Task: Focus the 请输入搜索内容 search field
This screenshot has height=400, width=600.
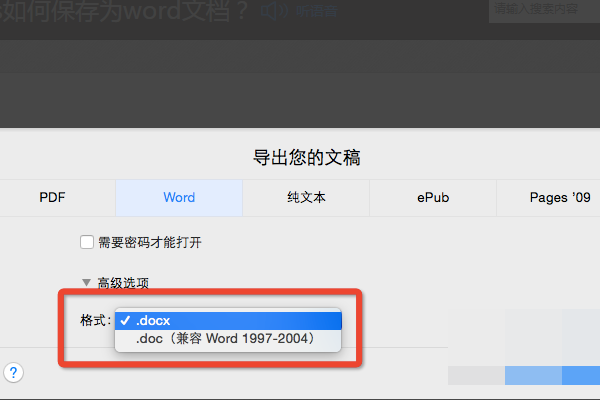Action: coord(544,10)
